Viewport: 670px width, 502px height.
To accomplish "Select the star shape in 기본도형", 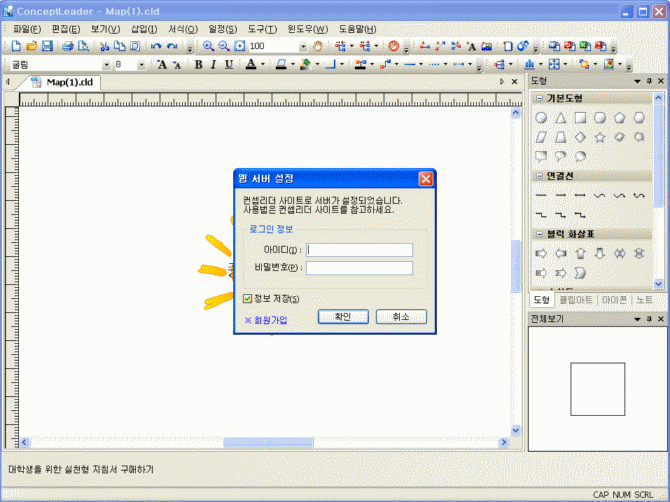I will (x=600, y=137).
